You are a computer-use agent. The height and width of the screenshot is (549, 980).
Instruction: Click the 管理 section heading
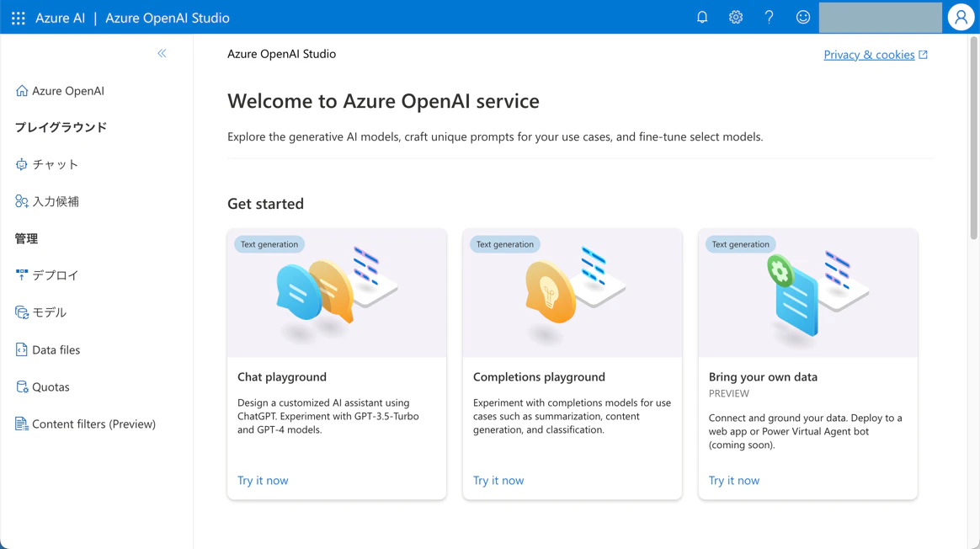tap(26, 238)
